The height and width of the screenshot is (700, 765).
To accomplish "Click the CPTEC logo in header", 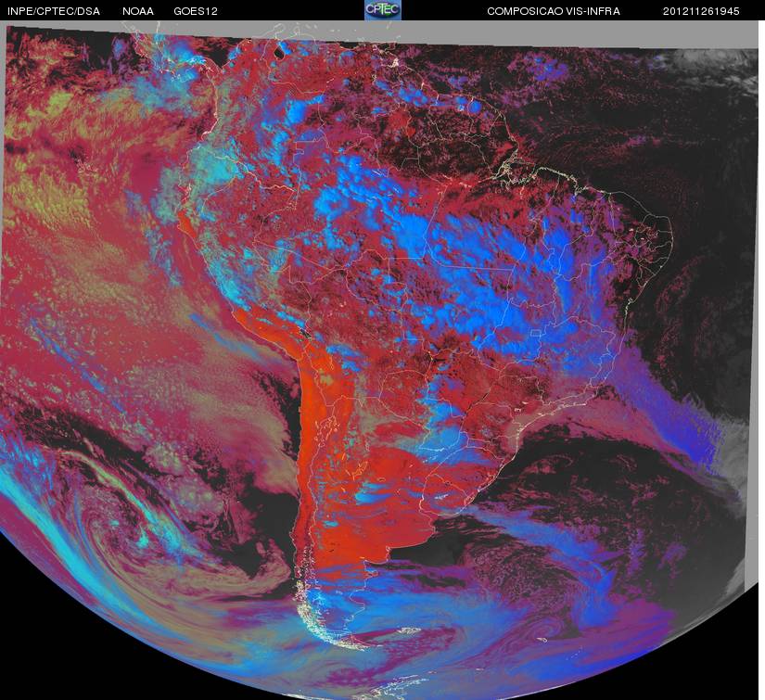I will click(383, 10).
